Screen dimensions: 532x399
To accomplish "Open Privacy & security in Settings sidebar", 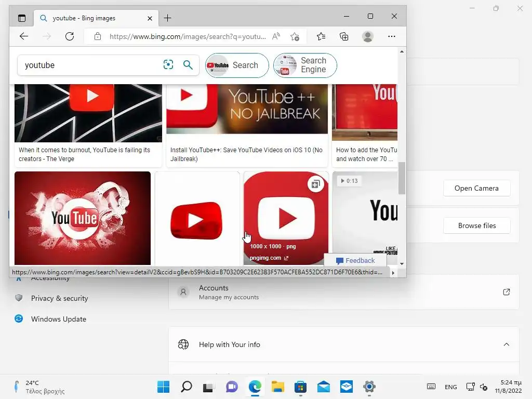I will [59, 298].
